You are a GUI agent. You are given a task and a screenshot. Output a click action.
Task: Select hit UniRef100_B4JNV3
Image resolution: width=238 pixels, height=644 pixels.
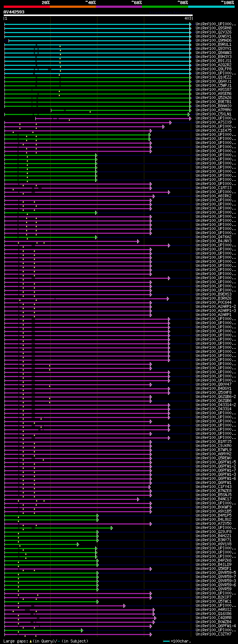(213, 241)
